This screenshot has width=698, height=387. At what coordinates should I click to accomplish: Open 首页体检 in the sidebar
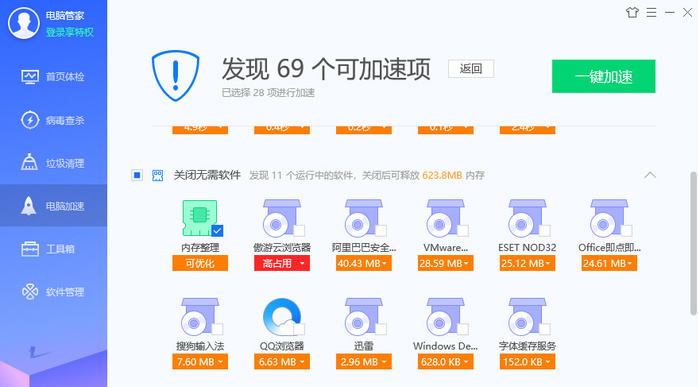(53, 77)
